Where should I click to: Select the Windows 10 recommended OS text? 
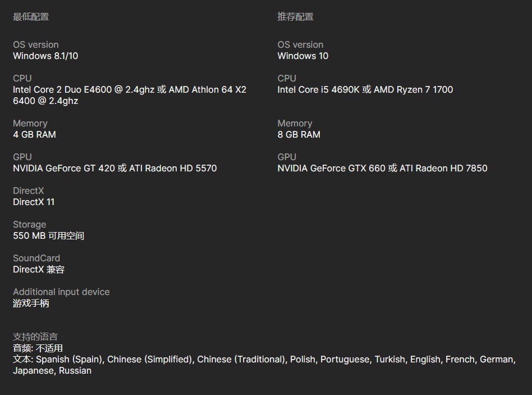303,56
